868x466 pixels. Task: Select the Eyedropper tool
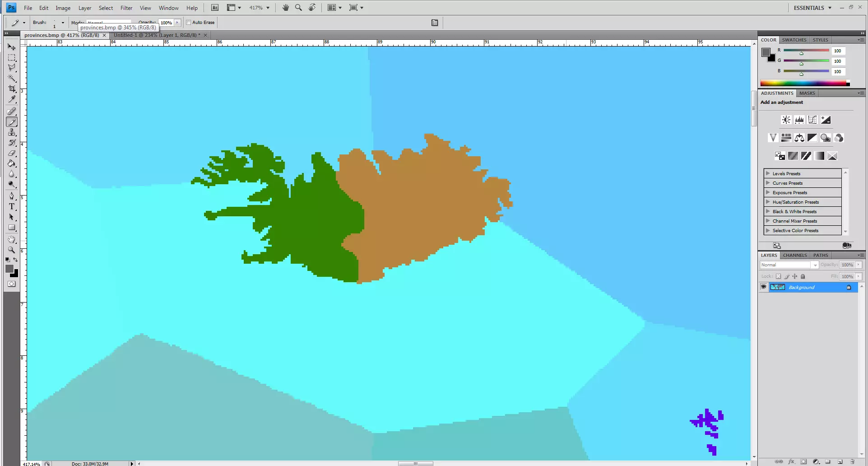12,100
